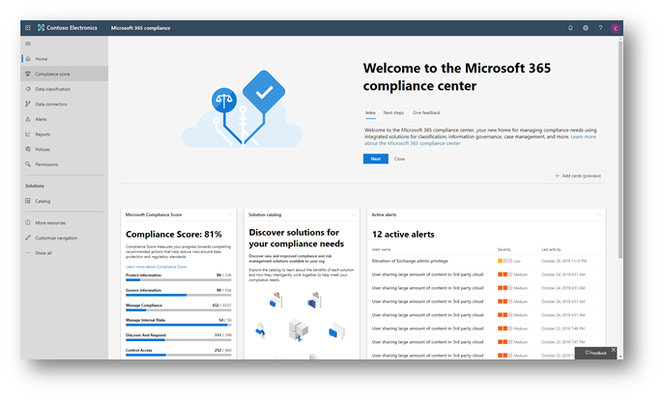This screenshot has height=400, width=664.
Task: Open Permissions in sidebar
Action: click(64, 164)
